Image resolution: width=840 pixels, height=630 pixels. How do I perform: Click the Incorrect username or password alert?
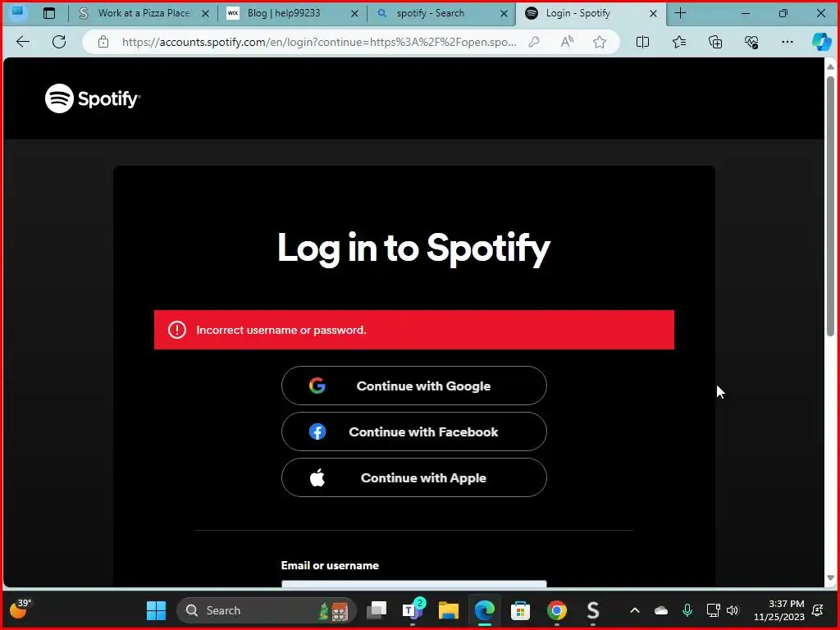(414, 330)
